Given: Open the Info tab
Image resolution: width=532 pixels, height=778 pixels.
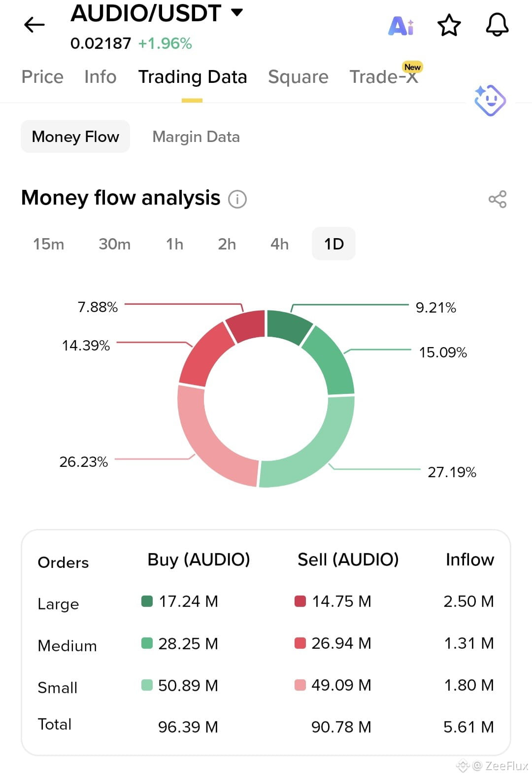Looking at the screenshot, I should click(x=100, y=77).
